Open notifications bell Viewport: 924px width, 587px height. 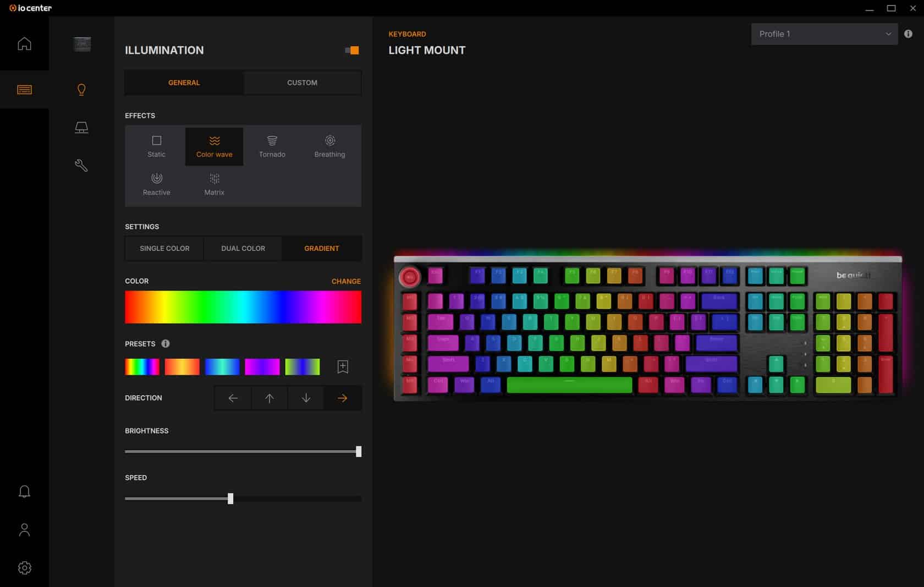tap(24, 491)
